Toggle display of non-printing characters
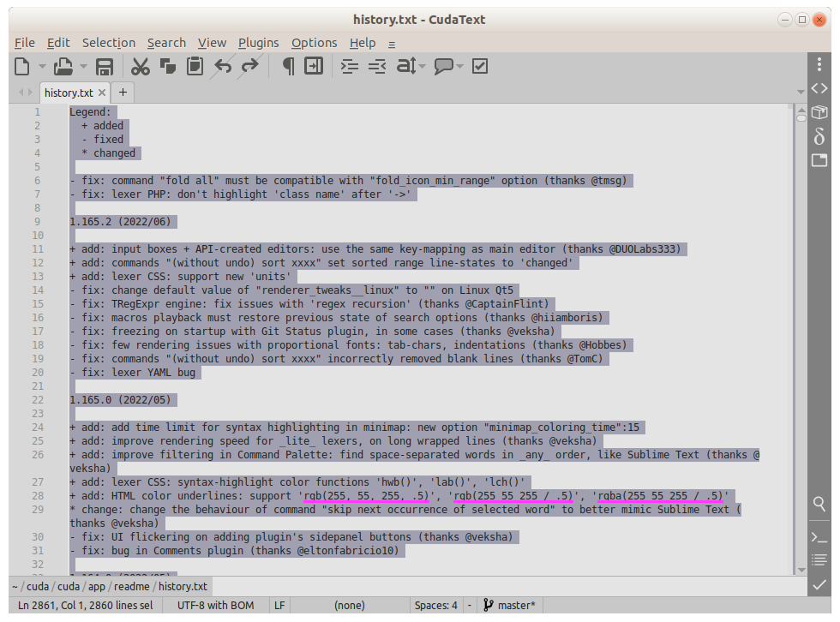The width and height of the screenshot is (840, 622). (x=288, y=65)
